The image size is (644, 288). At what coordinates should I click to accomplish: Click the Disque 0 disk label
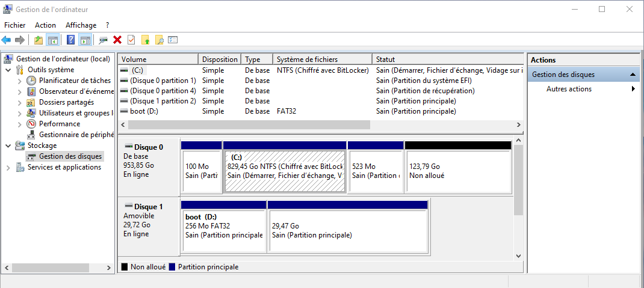149,147
